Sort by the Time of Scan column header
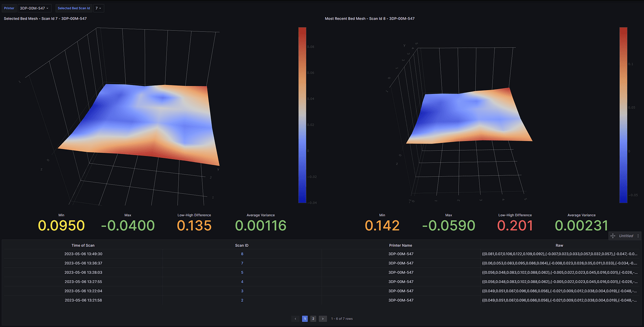This screenshot has width=644, height=327. [x=83, y=245]
